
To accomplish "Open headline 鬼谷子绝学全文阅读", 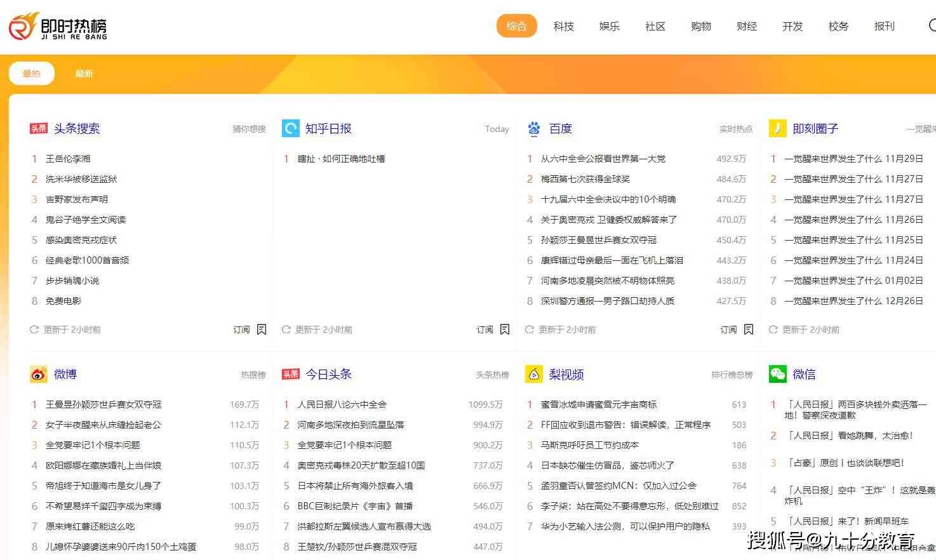I will pyautogui.click(x=86, y=220).
